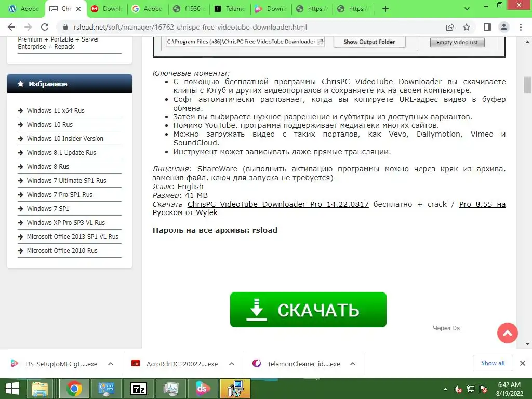This screenshot has height=399, width=532.
Task: Open Windows 7 Pro SP1 Rus link
Action: point(59,194)
